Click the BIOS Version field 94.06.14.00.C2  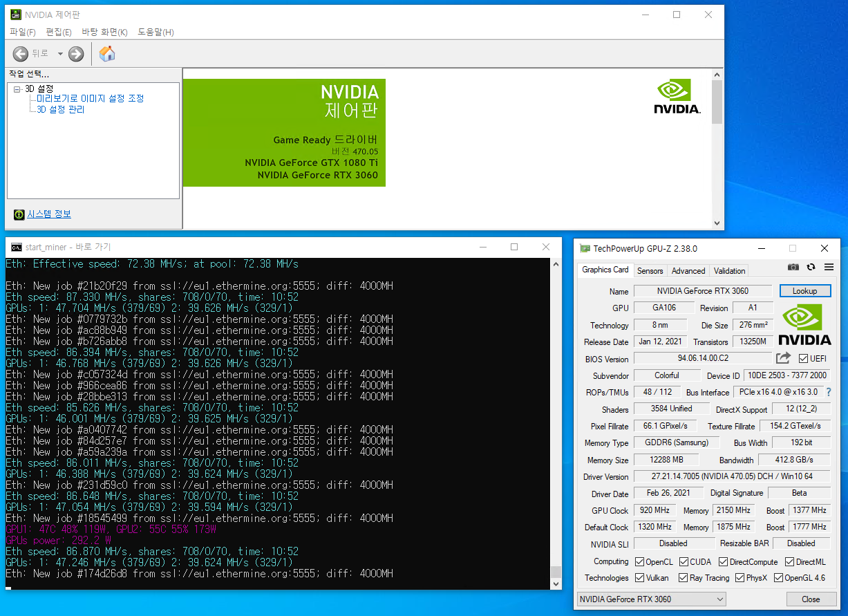tap(703, 359)
